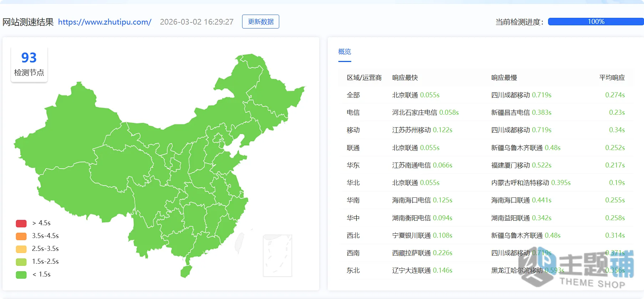Click the 0.255s average response value

[x=615, y=200]
